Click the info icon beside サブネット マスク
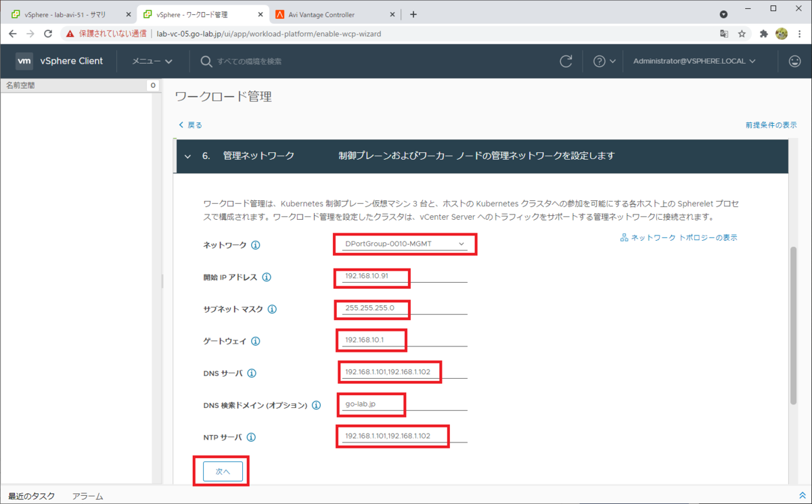 click(272, 309)
